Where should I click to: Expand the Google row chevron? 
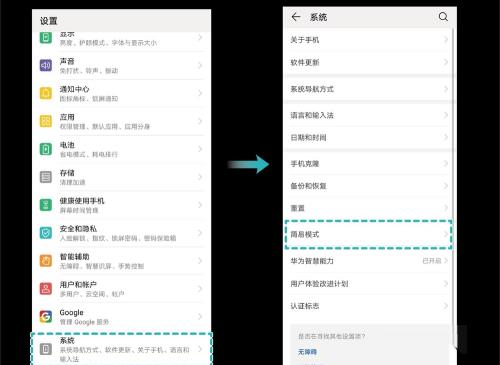200,316
